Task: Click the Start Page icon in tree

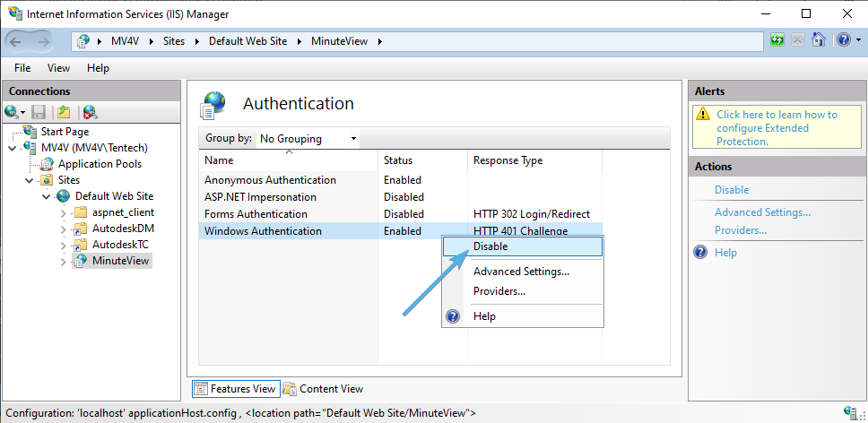Action: pos(30,132)
